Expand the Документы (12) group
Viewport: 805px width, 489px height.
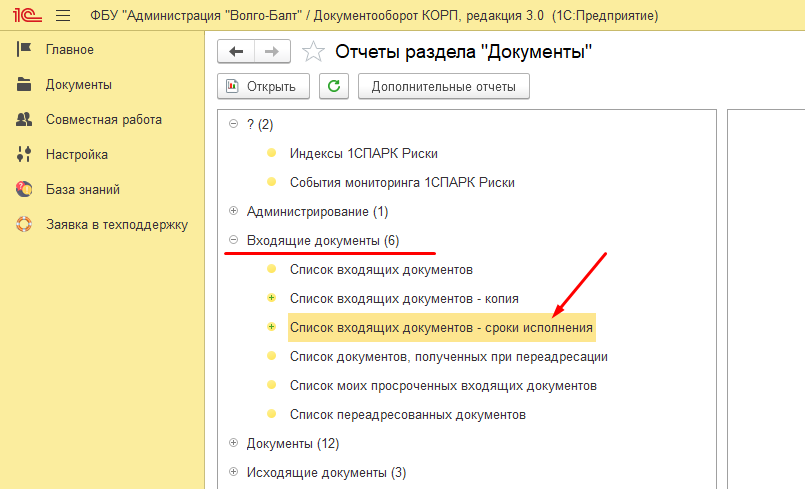[233, 442]
